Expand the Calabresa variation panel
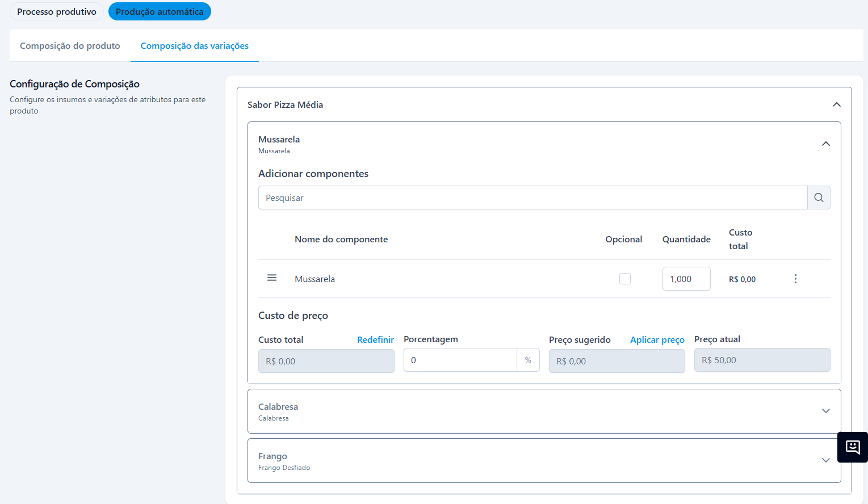 tap(825, 411)
